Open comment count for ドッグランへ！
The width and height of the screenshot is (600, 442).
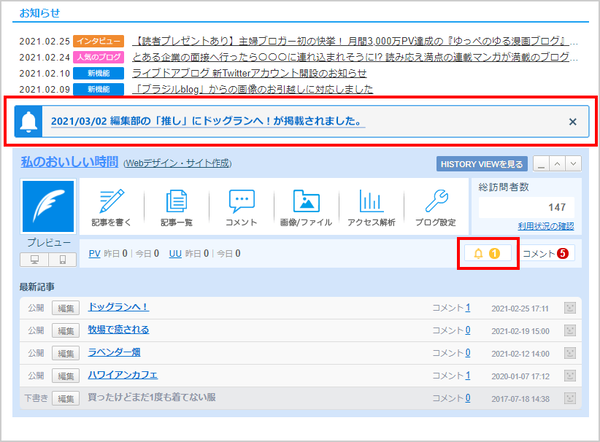pos(468,308)
